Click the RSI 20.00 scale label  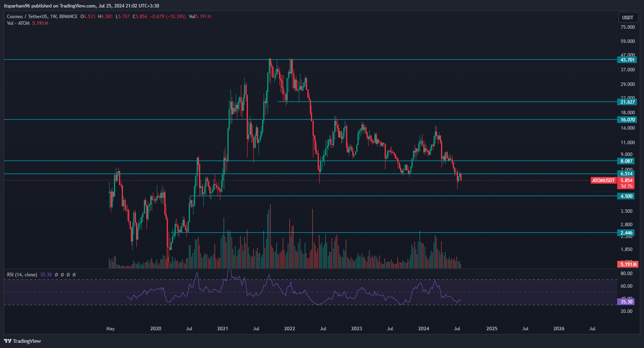627,311
